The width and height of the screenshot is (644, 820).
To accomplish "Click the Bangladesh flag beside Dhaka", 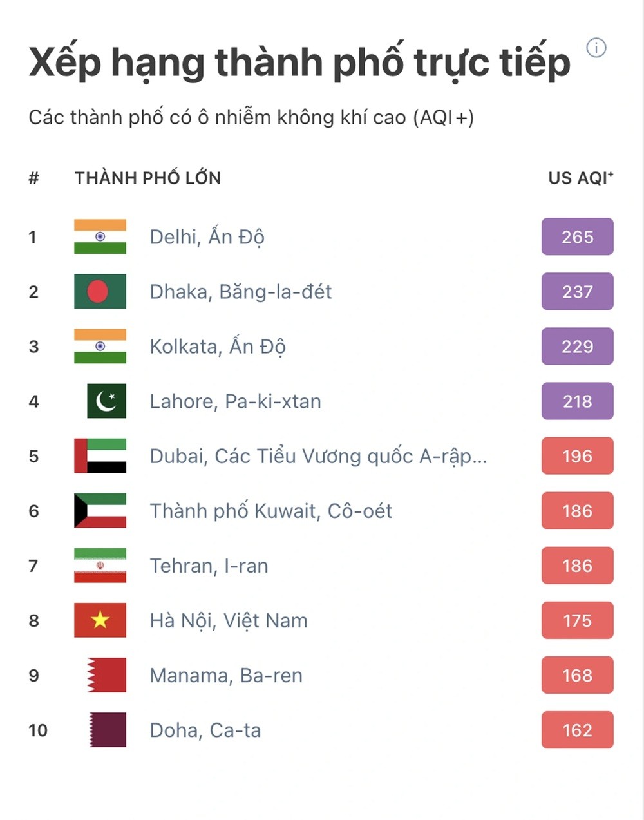I will (x=100, y=292).
